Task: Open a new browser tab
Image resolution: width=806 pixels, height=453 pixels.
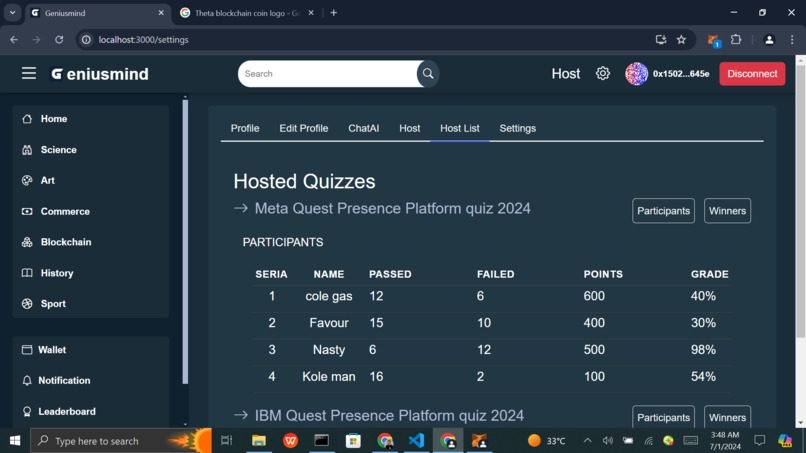Action: (x=334, y=13)
